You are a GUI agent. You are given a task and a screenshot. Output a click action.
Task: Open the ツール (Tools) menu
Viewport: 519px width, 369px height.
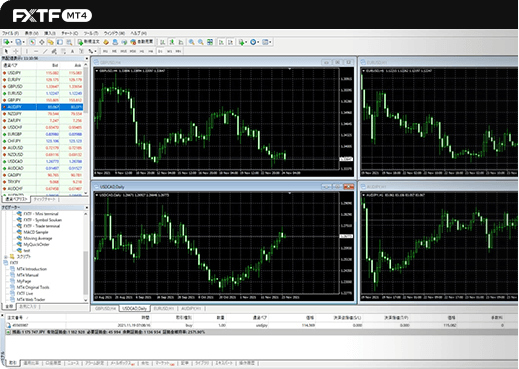[91, 33]
